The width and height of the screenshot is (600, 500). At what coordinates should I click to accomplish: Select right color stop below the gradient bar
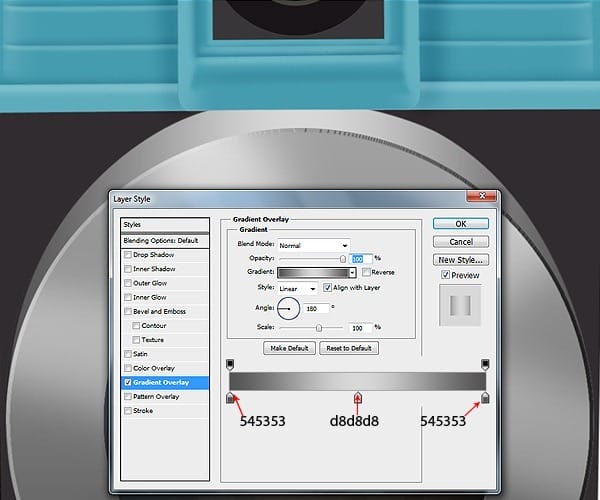click(485, 397)
